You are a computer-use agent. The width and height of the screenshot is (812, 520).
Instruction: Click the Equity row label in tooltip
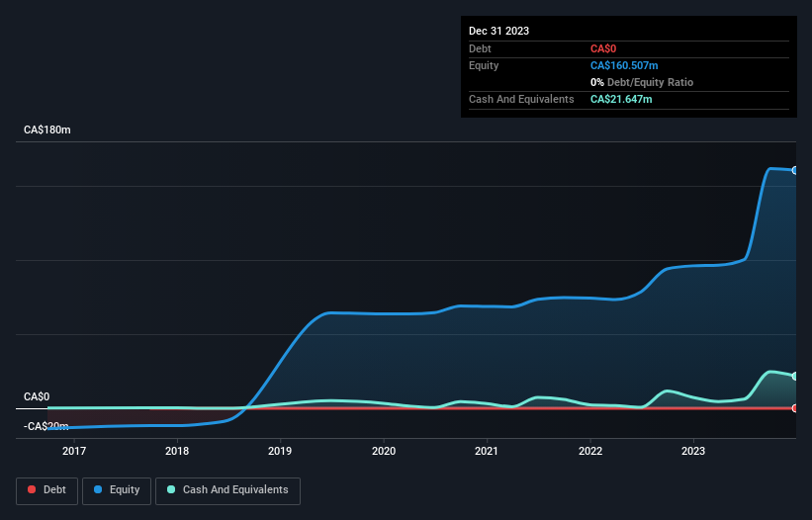484,65
